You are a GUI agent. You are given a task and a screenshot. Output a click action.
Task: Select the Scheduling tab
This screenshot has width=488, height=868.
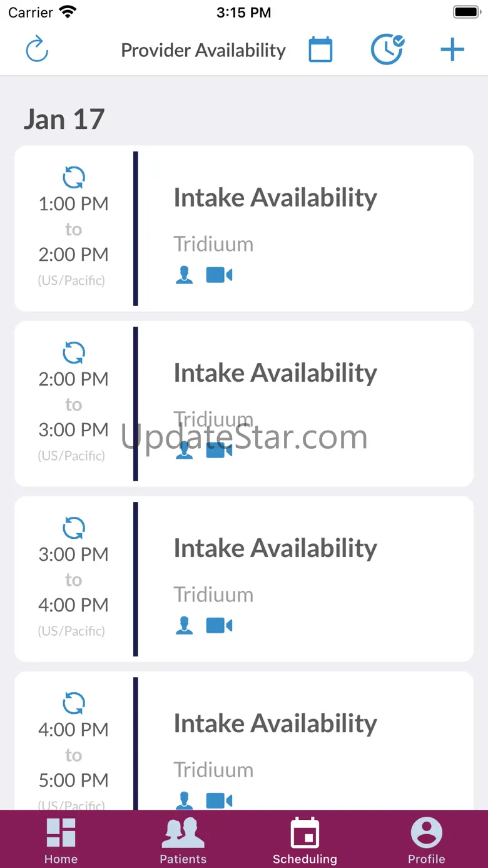point(305,840)
